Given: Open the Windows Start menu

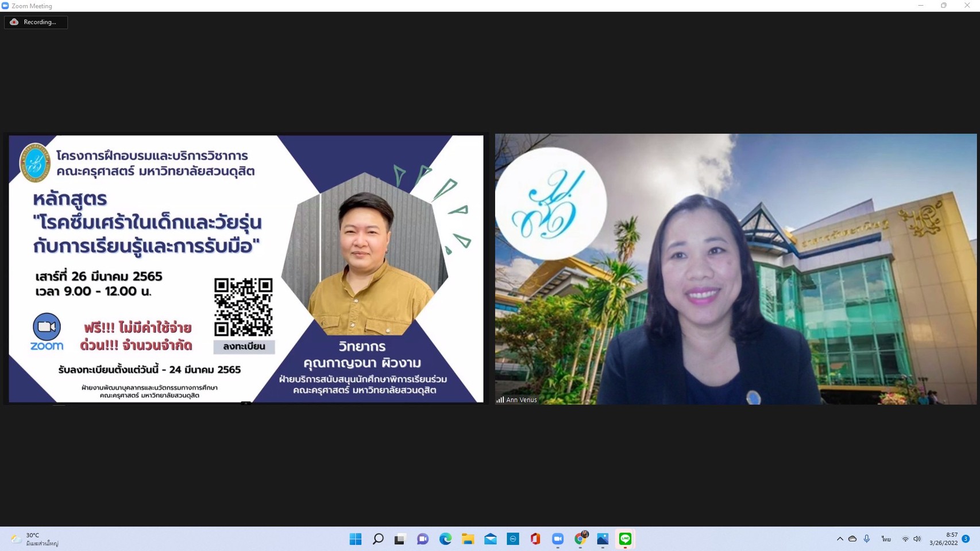Looking at the screenshot, I should tap(356, 539).
